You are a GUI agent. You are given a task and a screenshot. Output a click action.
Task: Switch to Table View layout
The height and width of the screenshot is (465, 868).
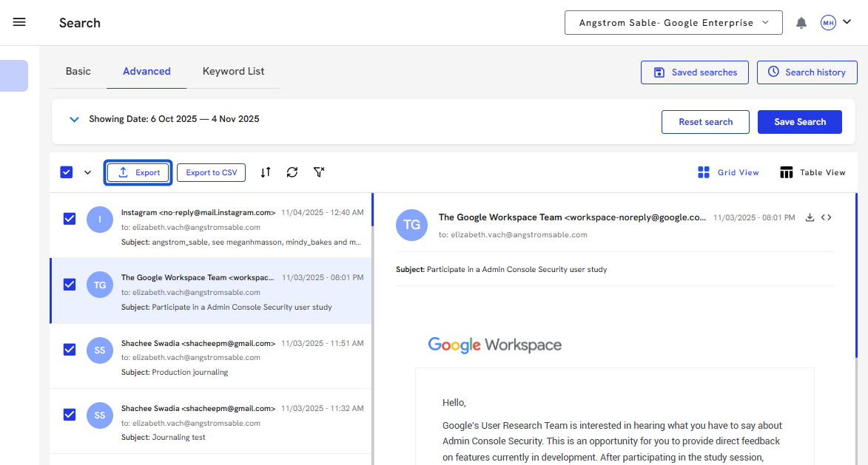(x=812, y=172)
